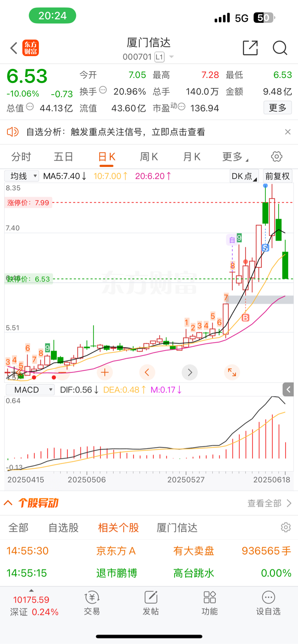Open 个股异动 settings gear icon

tap(286, 527)
